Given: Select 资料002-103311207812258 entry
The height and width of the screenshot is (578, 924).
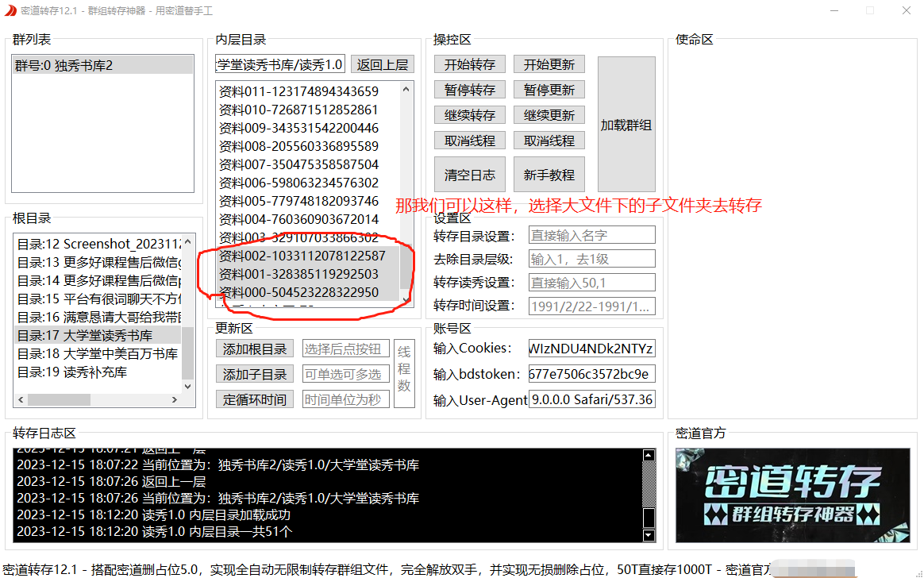Looking at the screenshot, I should coord(309,256).
